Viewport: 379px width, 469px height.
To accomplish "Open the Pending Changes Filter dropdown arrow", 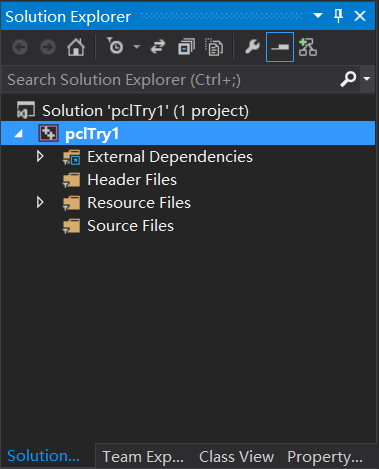I will pyautogui.click(x=137, y=47).
